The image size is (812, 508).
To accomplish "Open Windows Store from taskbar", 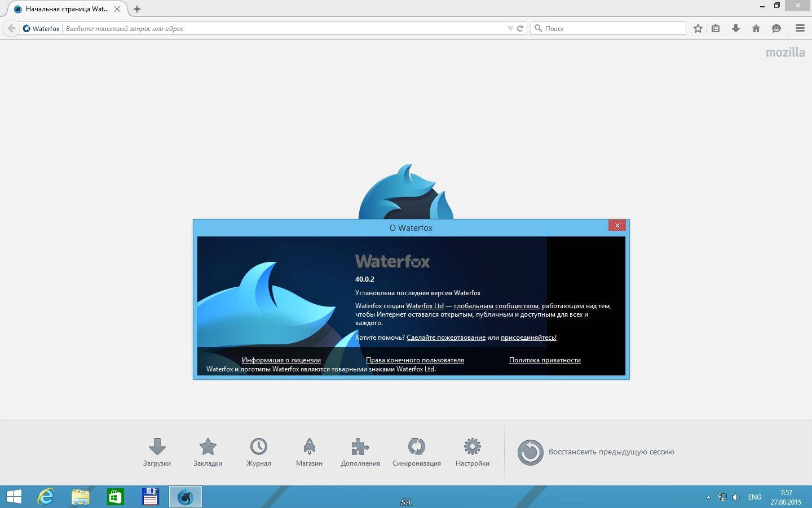I will (x=115, y=497).
